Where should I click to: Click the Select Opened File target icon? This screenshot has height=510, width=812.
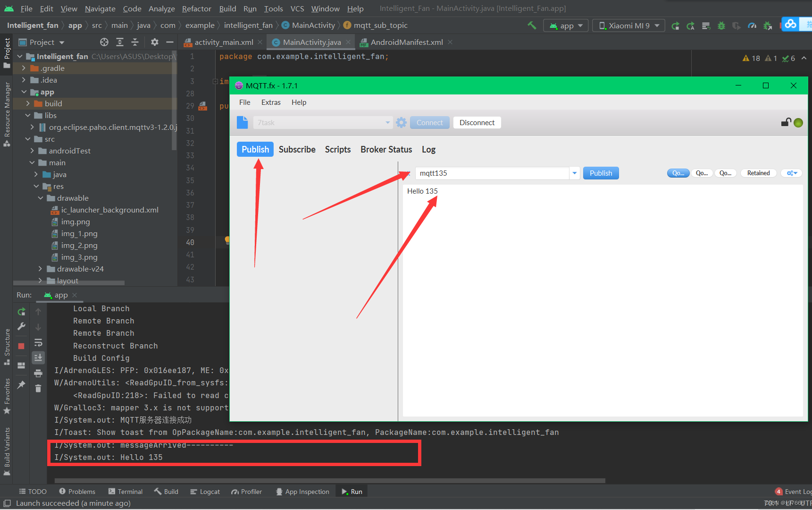pyautogui.click(x=104, y=42)
